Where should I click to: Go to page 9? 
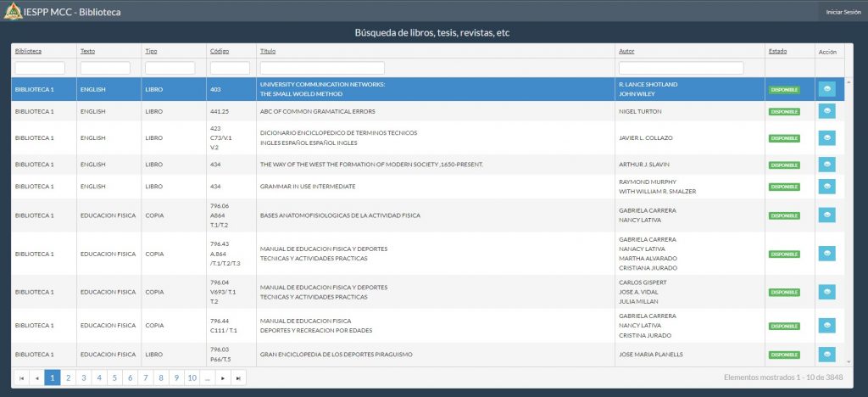click(x=176, y=377)
